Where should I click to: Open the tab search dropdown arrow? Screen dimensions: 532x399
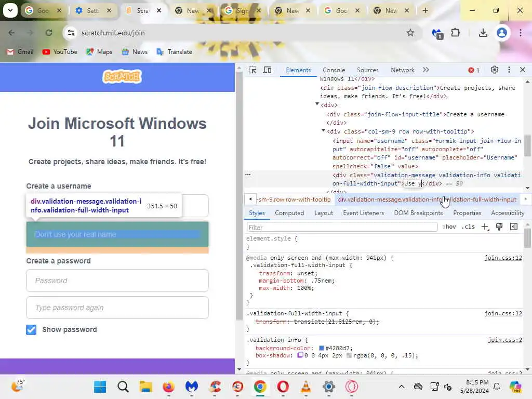pyautogui.click(x=10, y=10)
